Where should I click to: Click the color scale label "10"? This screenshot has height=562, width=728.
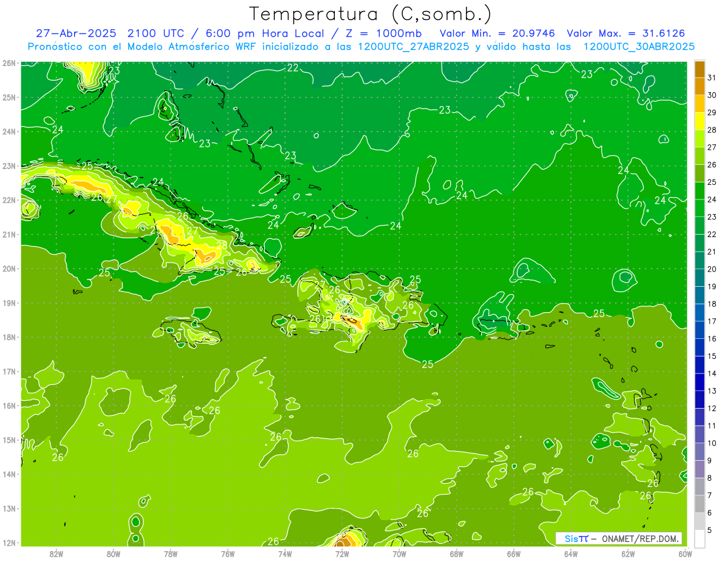click(712, 443)
